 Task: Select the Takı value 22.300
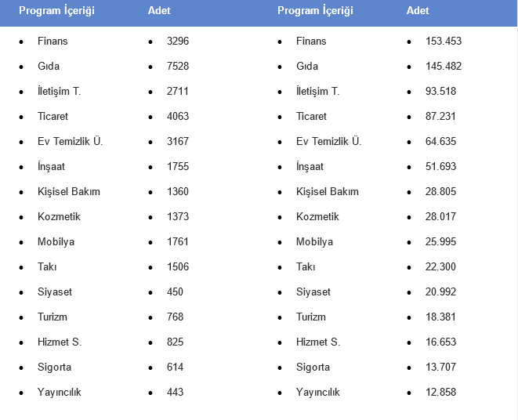coord(440,266)
